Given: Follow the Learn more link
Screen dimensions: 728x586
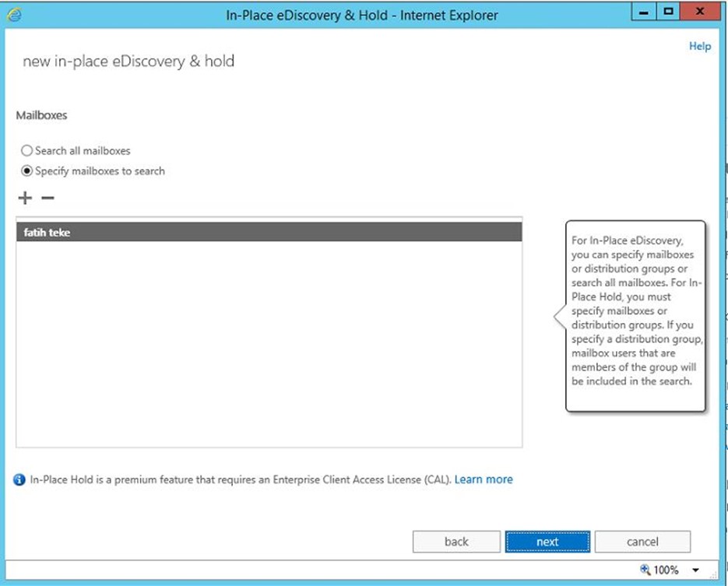Looking at the screenshot, I should (484, 479).
